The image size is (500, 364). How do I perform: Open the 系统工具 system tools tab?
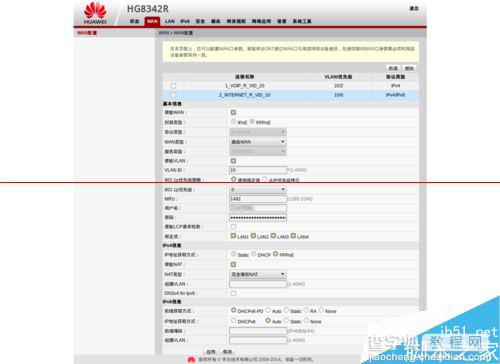coord(302,21)
